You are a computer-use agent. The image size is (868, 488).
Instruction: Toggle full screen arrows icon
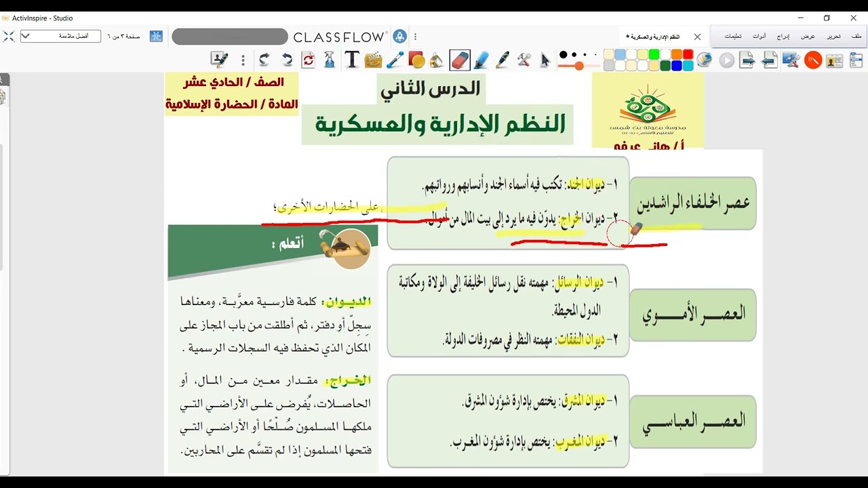coord(8,36)
